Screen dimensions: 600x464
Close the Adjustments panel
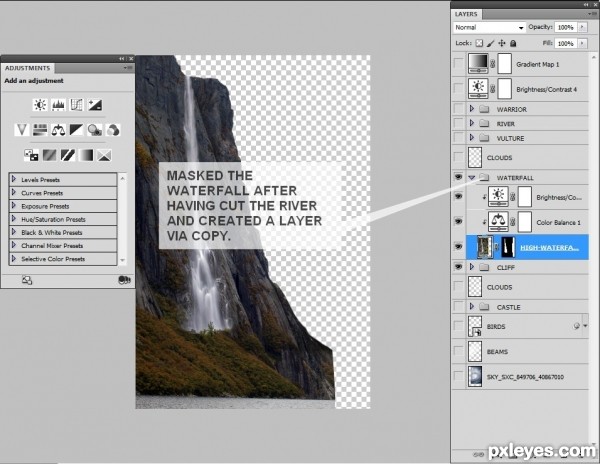(x=131, y=59)
